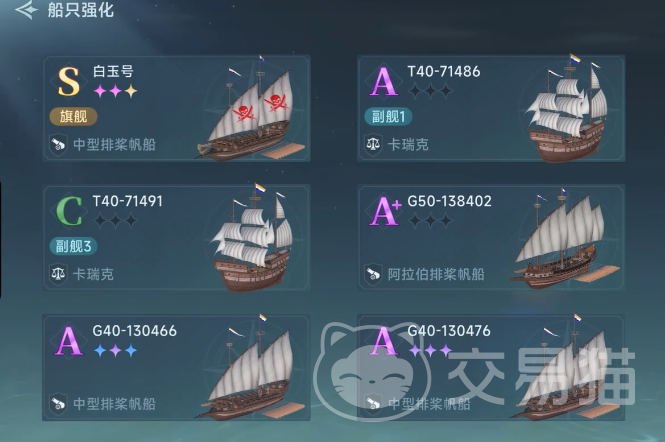Viewport: 665px width, 442px height.
Task: Select the S-grade 白玉号 rank icon
Action: coord(69,81)
